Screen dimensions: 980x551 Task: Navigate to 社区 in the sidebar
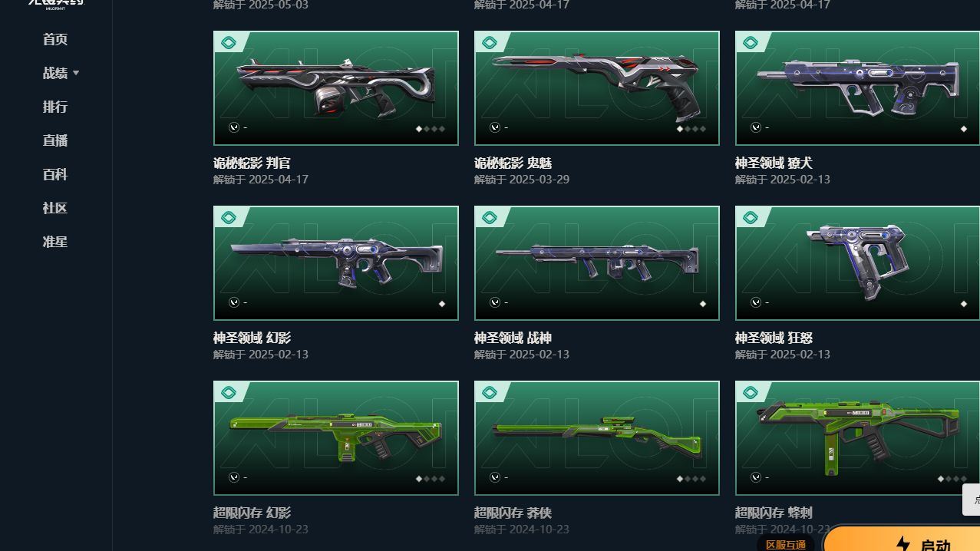pyautogui.click(x=55, y=208)
